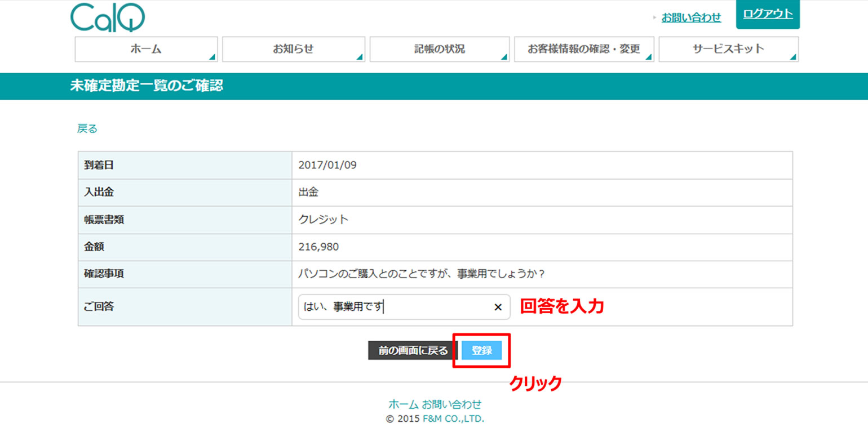Click the 前の画面に戻る button
The image size is (868, 437).
(x=413, y=350)
